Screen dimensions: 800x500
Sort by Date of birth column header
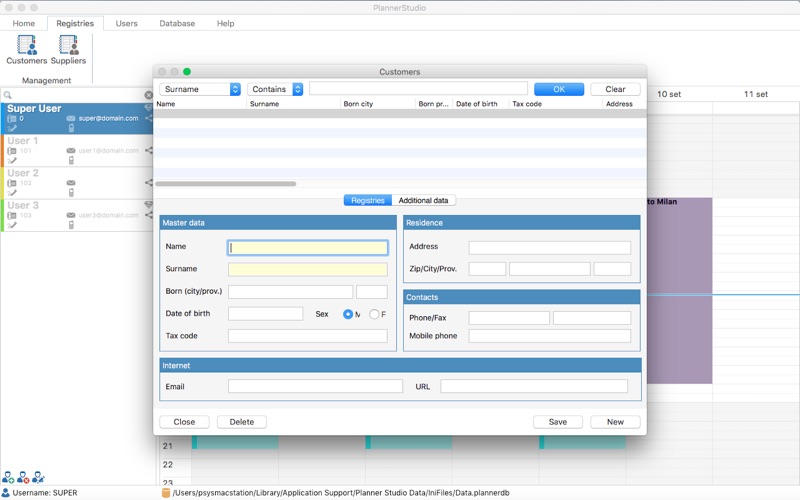click(x=481, y=104)
